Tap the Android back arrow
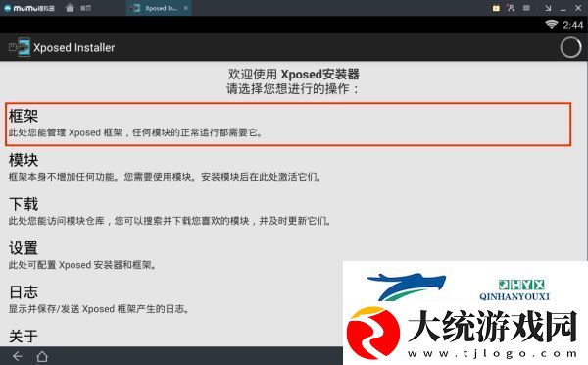This screenshot has width=588, height=365. coord(18,356)
